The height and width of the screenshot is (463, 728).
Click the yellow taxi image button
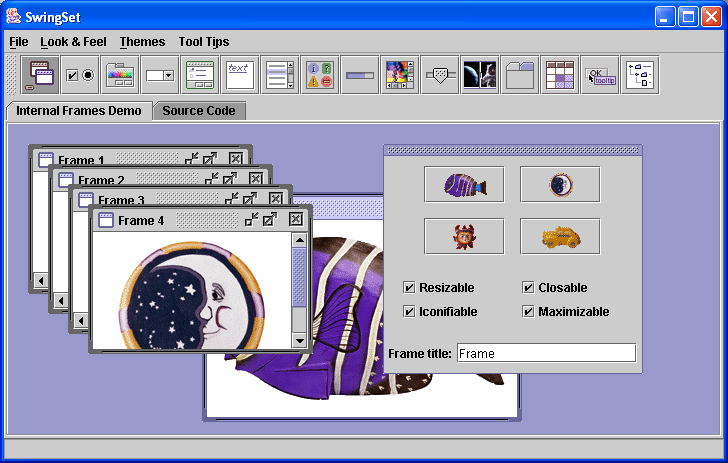560,237
